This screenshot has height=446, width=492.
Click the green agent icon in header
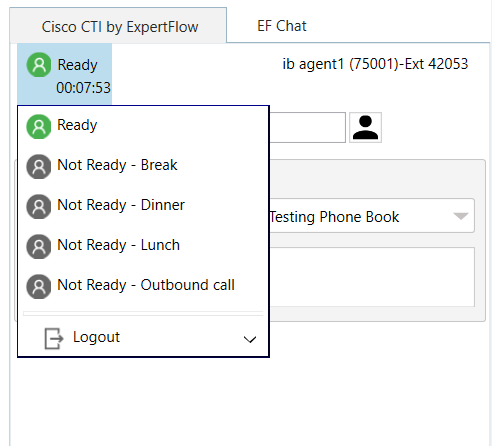point(39,65)
